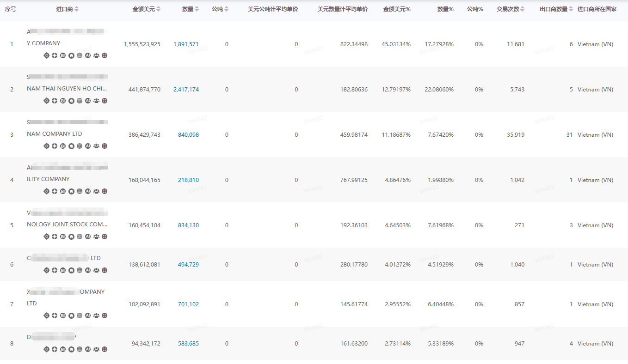Select importer name NAM COMPANY LTD
This screenshot has height=364, width=628.
[x=54, y=134]
